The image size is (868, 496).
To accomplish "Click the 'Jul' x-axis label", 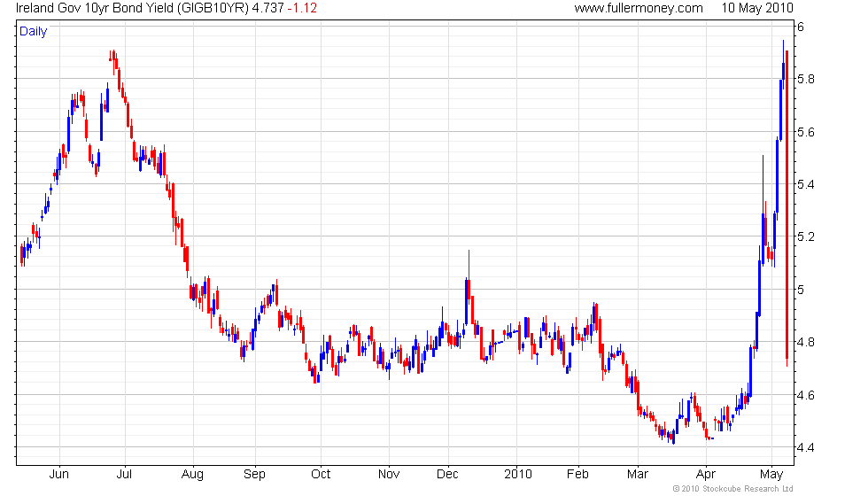I will (125, 475).
